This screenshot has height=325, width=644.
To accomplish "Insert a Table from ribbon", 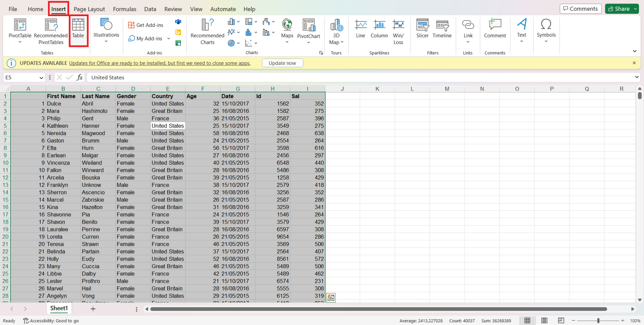I will [x=78, y=29].
